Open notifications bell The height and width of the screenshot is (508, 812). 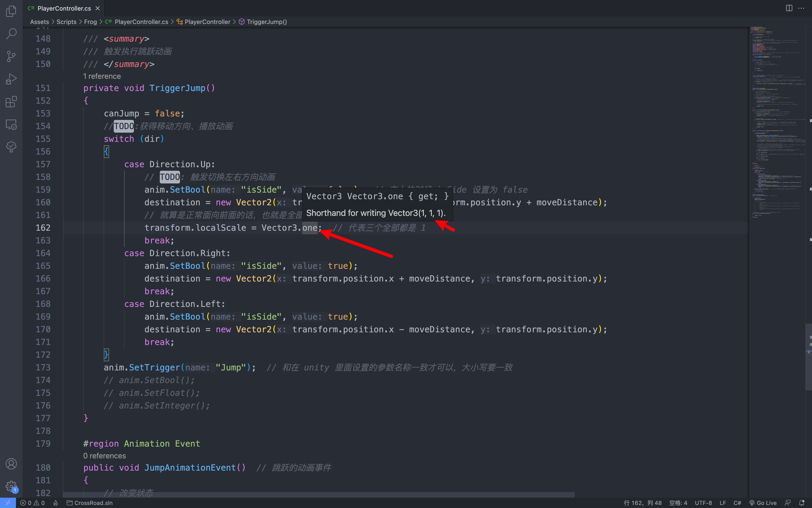pyautogui.click(x=802, y=503)
